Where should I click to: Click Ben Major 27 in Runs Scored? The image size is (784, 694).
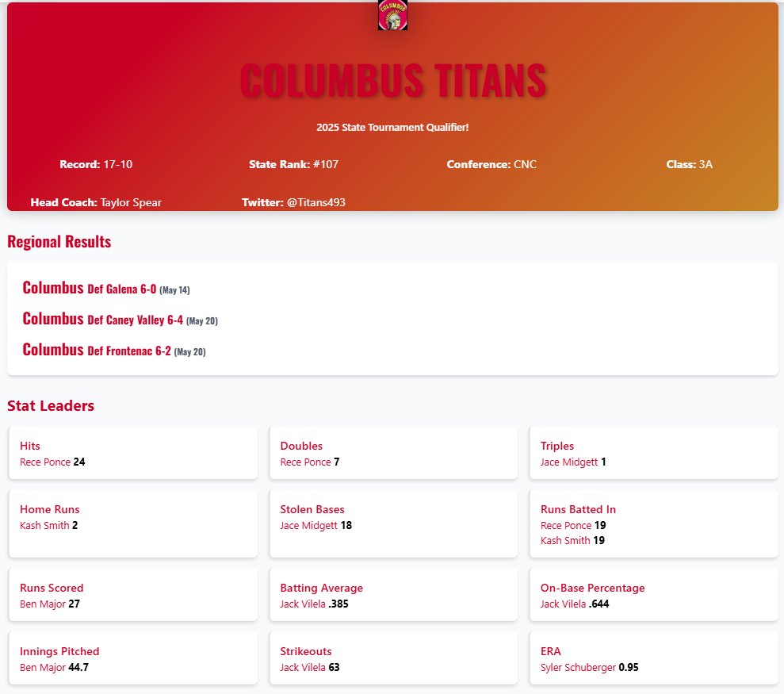click(50, 604)
